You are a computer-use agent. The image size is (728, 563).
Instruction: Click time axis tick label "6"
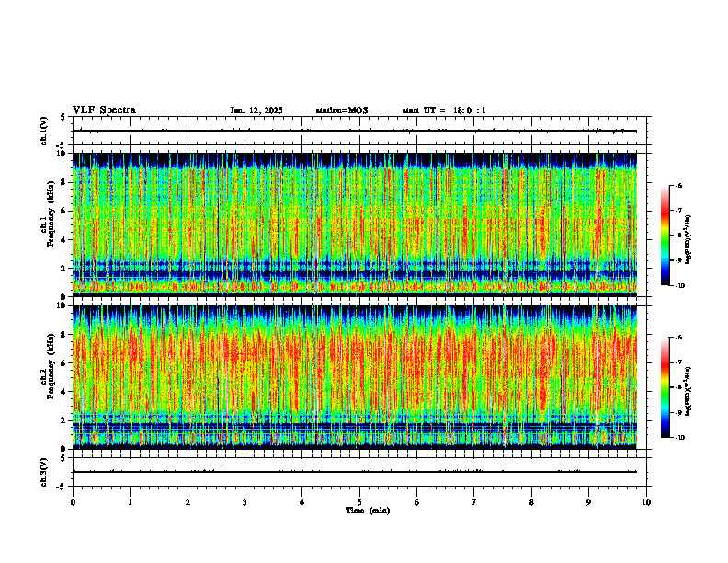[x=417, y=502]
